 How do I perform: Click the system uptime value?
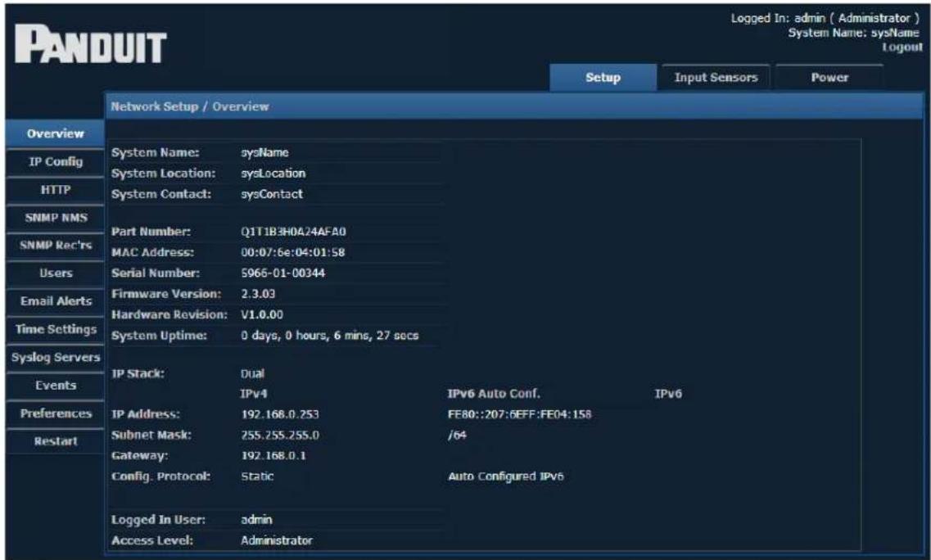pyautogui.click(x=329, y=336)
